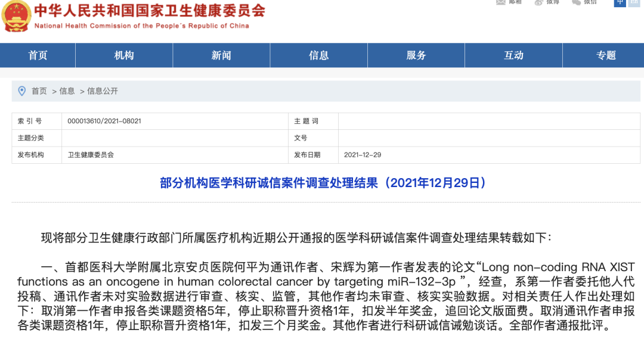
Task: Click the 索引号 label cell
Action: 36,121
